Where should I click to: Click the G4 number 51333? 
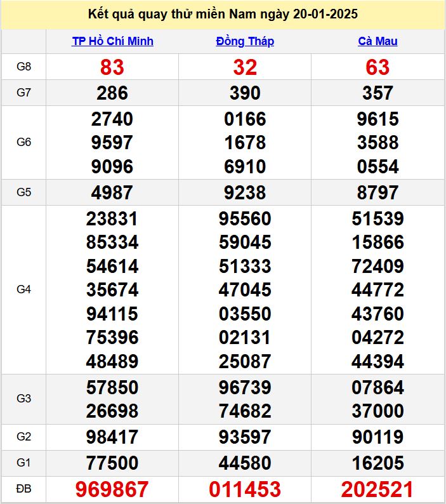245,266
